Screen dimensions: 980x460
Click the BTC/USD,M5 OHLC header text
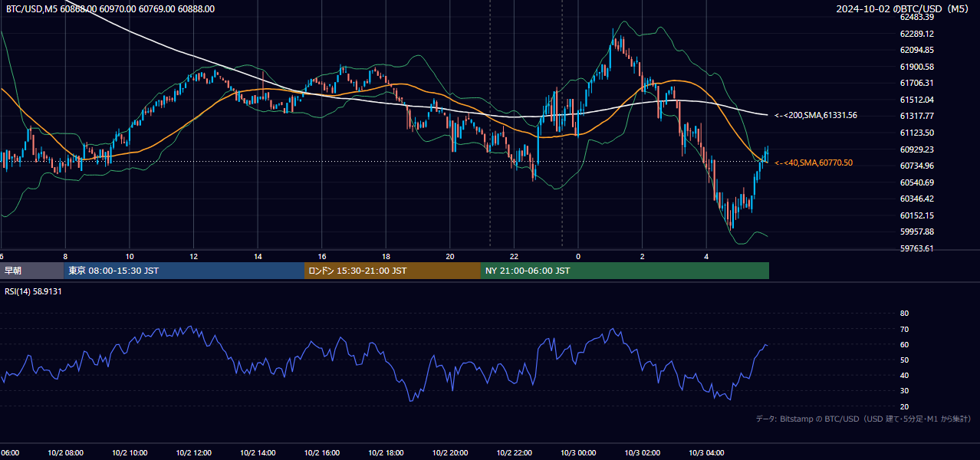pos(110,8)
